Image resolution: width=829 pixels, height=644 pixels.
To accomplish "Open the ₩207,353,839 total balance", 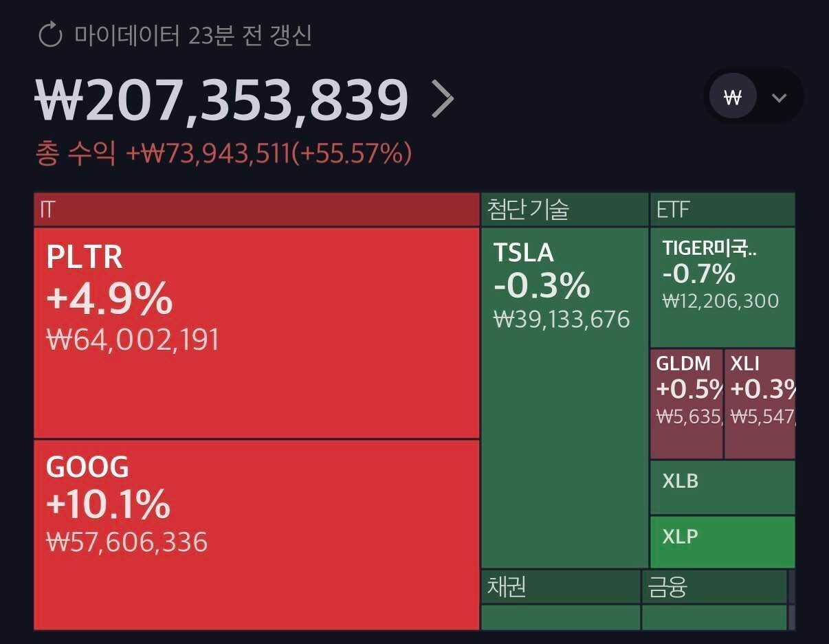I will pos(221,100).
